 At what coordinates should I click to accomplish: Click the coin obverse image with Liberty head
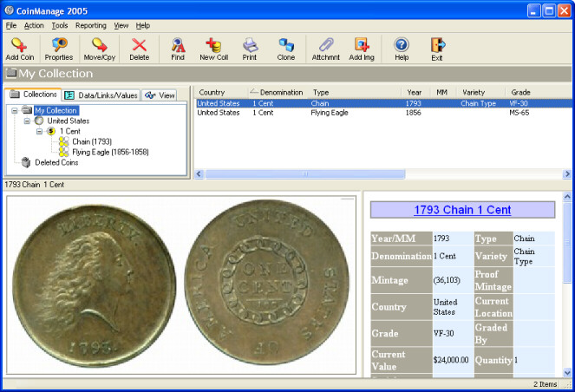coord(94,286)
